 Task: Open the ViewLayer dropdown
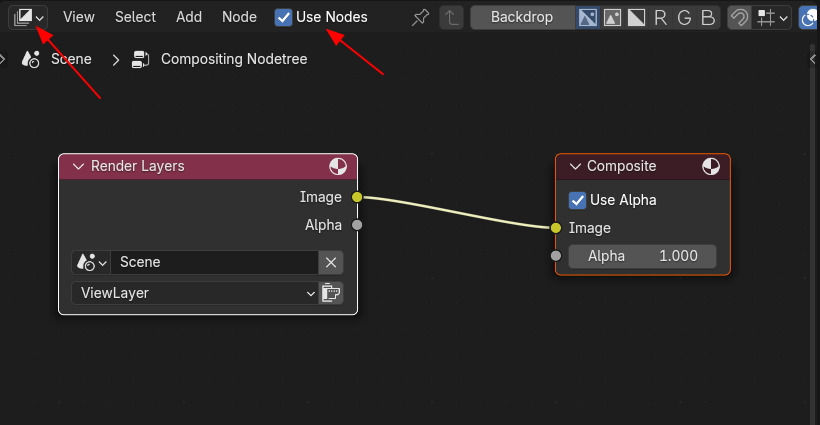tap(195, 293)
